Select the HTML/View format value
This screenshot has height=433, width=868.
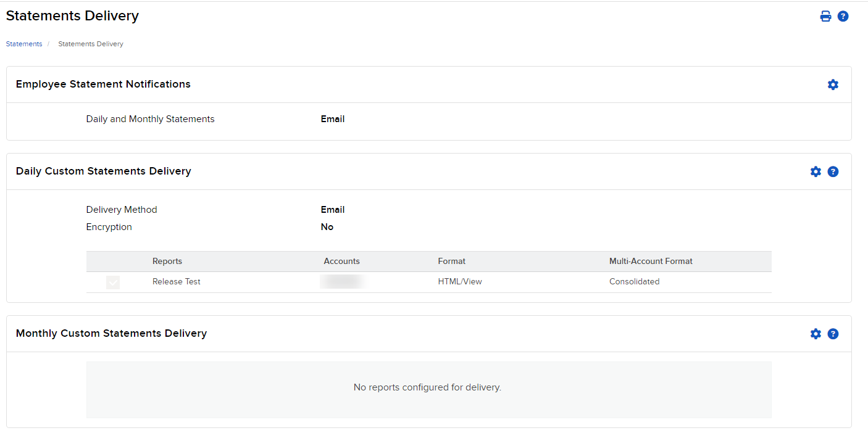point(460,281)
